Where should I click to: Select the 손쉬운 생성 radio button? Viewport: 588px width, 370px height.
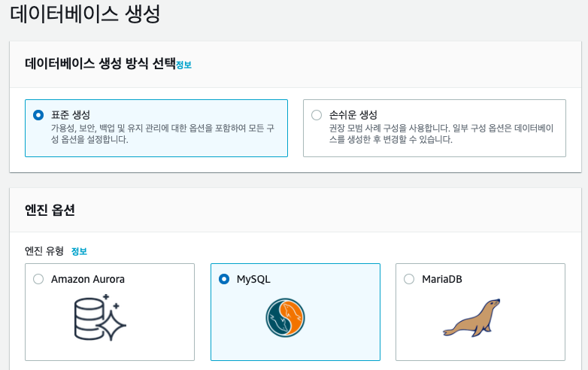coord(317,115)
